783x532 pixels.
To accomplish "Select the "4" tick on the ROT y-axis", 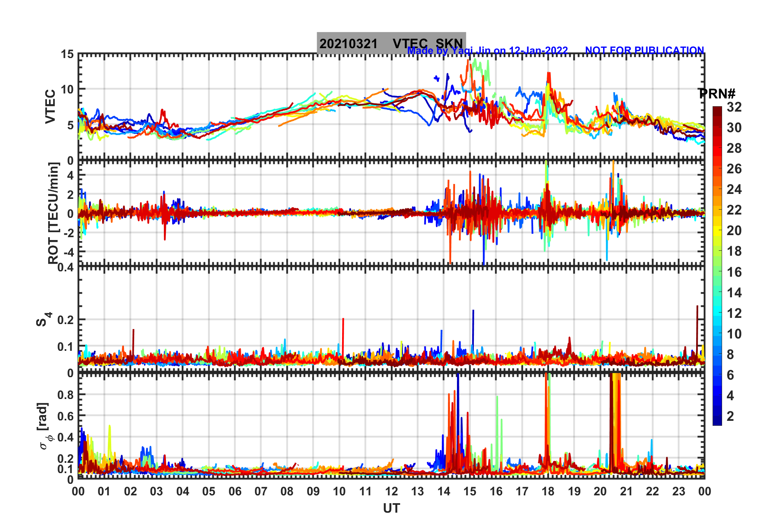I will point(70,175).
